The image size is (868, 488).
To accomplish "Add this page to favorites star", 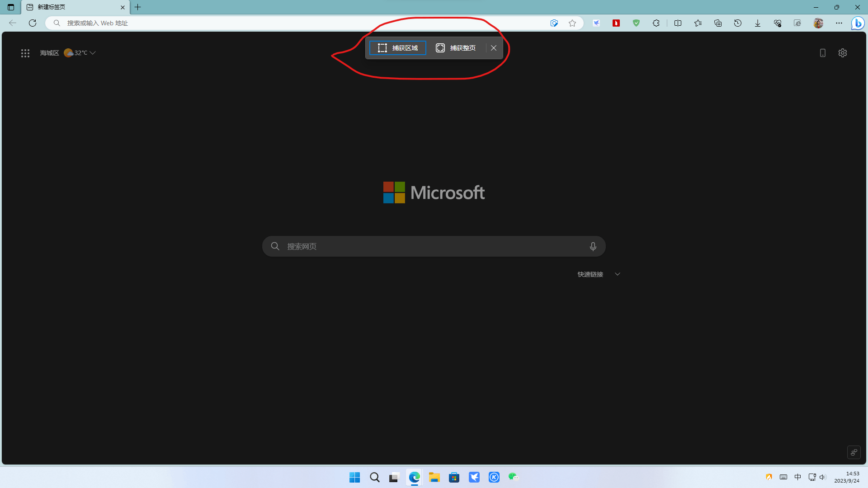I will point(572,23).
